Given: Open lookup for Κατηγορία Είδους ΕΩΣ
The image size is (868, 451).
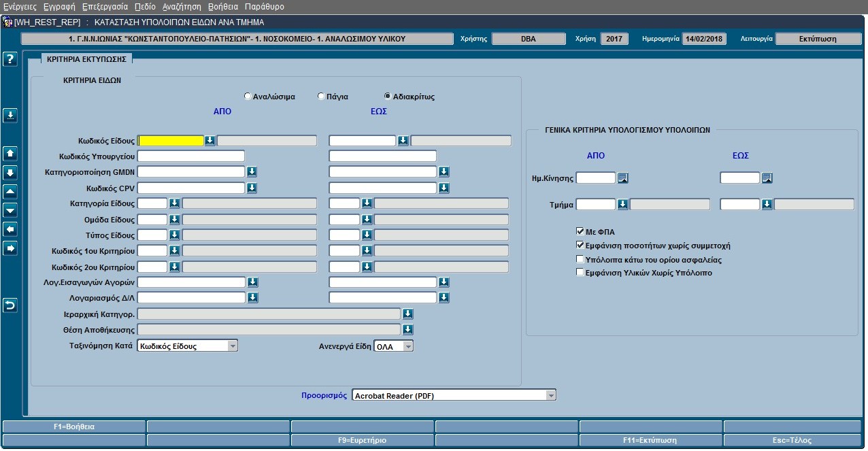Looking at the screenshot, I should point(367,203).
